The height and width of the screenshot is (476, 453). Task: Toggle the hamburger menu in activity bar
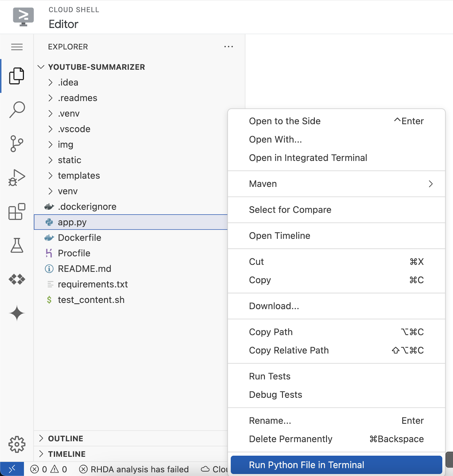tap(17, 47)
